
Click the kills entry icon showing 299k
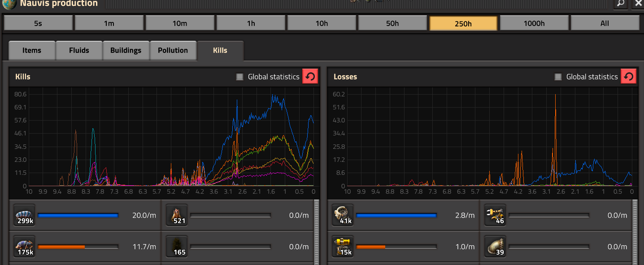point(25,216)
